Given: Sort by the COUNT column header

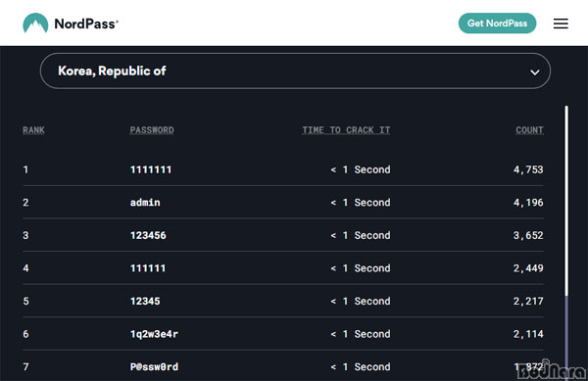Looking at the screenshot, I should pyautogui.click(x=529, y=130).
